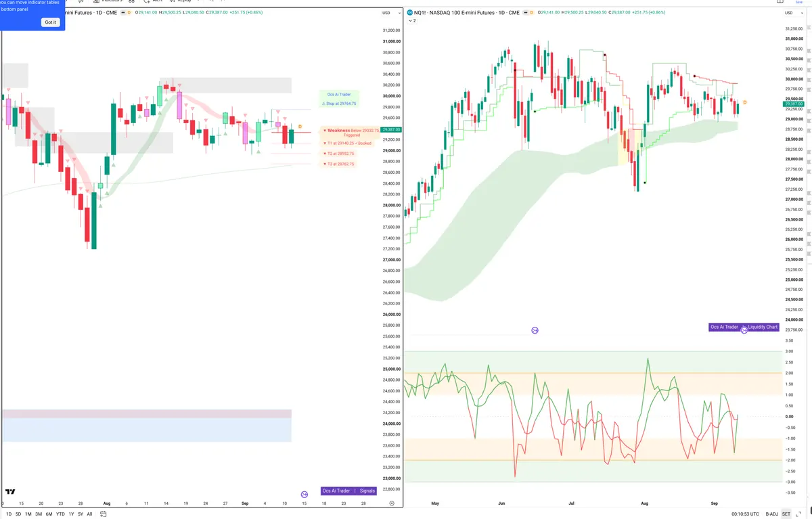812x519 pixels.
Task: Click the Sep label on right time axis
Action: point(715,503)
